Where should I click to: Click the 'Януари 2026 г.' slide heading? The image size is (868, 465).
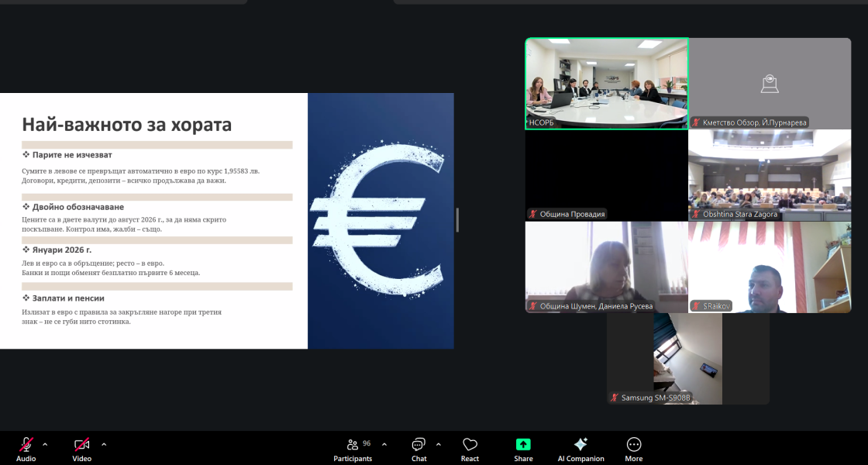[62, 250]
